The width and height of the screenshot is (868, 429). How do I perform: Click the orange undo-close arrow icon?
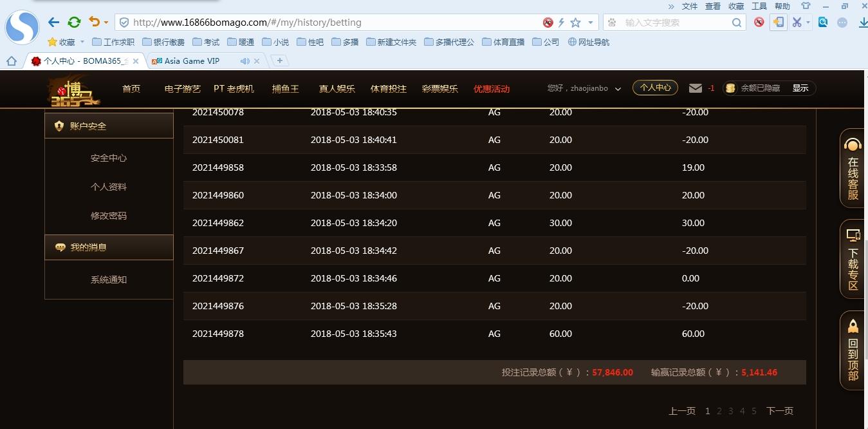[x=95, y=22]
